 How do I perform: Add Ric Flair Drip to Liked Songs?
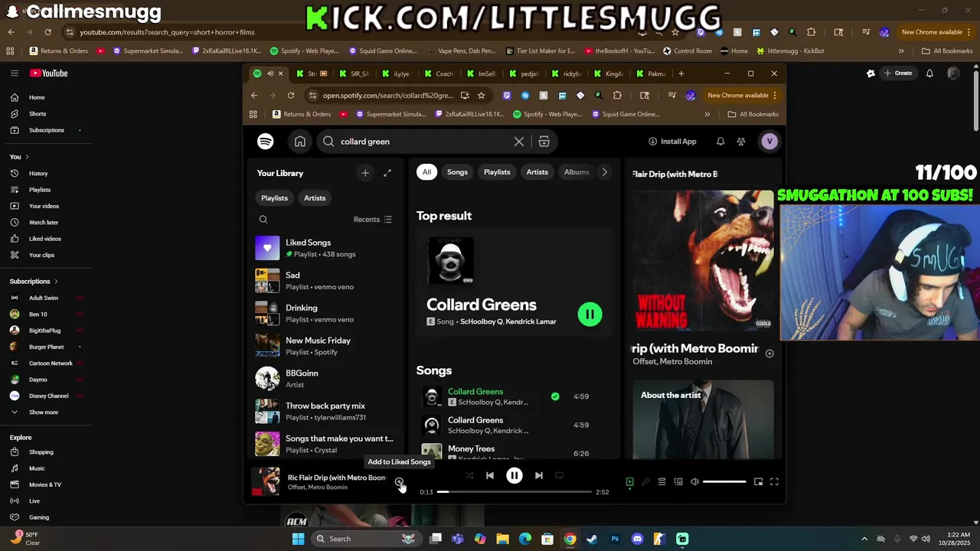coord(399,481)
